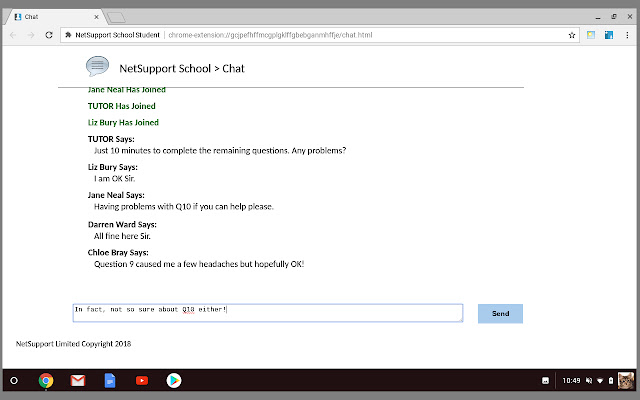Click the 'Liz Bury Has Joined' message

[x=123, y=122]
